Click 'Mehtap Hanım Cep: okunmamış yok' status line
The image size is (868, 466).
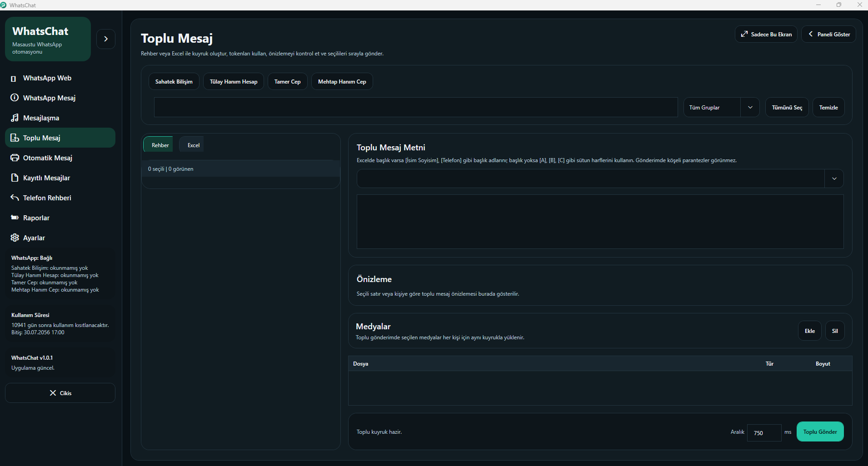point(55,290)
